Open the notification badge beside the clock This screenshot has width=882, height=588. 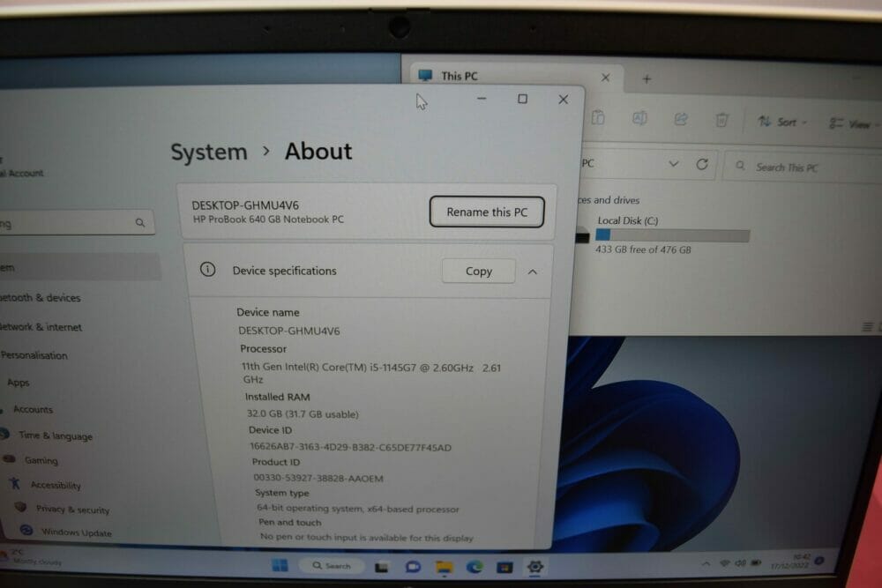pos(819,561)
